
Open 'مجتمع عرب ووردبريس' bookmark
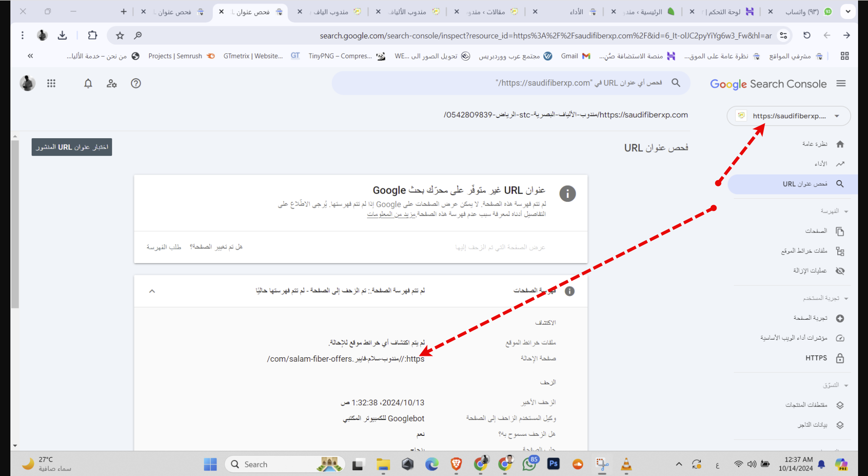click(515, 56)
